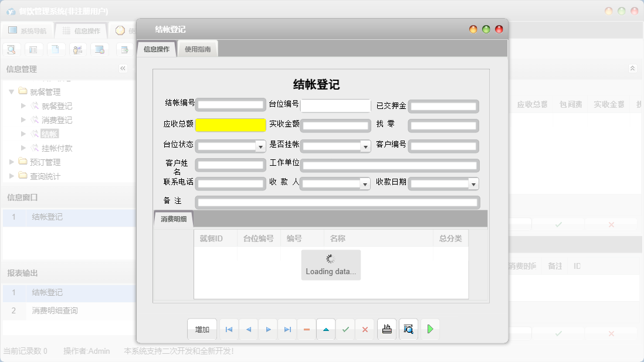The width and height of the screenshot is (644, 362).
Task: Open the document toolbar icon
Action: [x=56, y=49]
